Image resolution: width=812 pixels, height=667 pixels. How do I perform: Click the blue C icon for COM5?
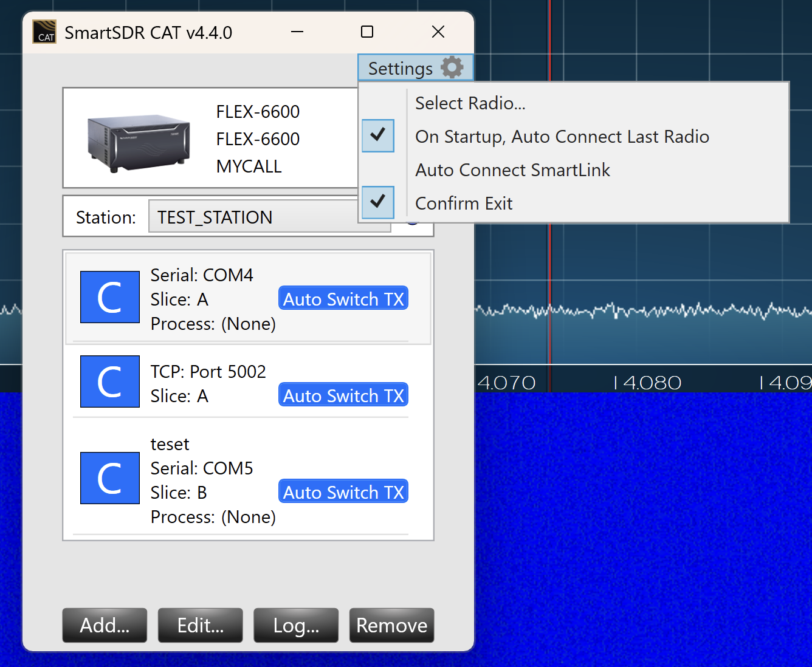coord(110,478)
